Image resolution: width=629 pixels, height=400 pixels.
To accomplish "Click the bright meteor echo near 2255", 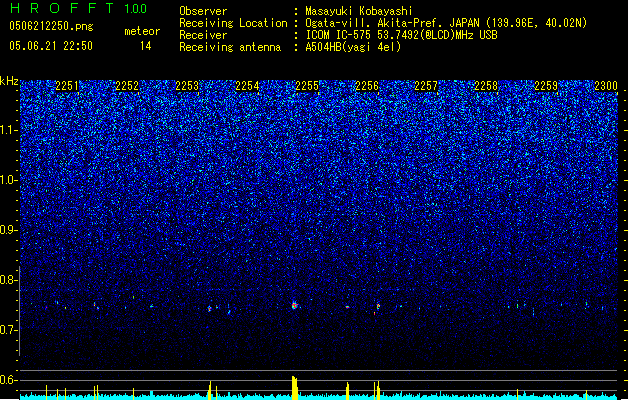I will pyautogui.click(x=295, y=305).
